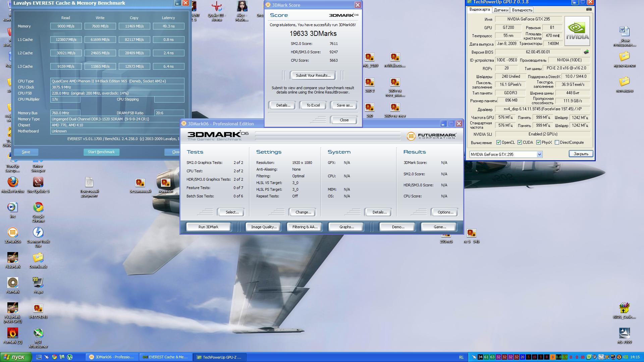The height and width of the screenshot is (362, 644).
Task: Click Save in EVEREST benchmark window
Action: (26, 152)
